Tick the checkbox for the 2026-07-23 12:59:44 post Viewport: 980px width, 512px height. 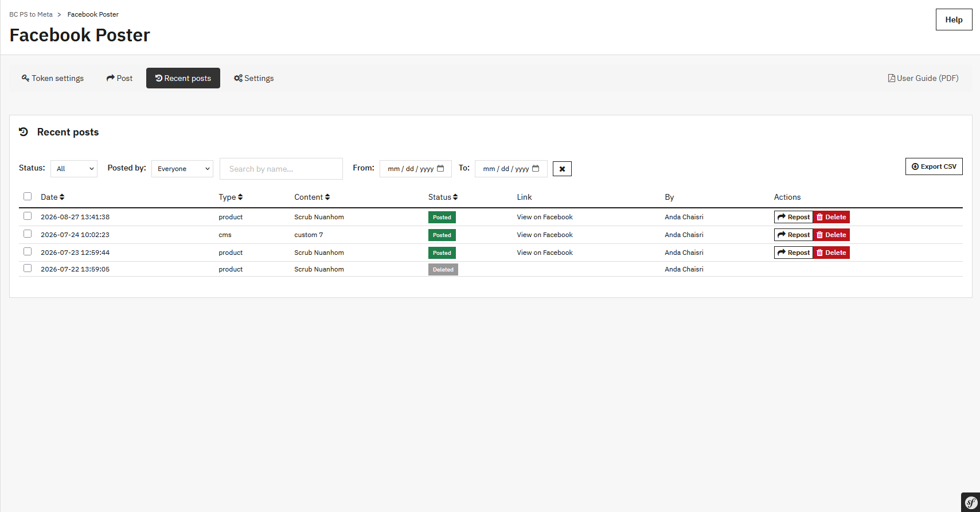[x=28, y=251]
